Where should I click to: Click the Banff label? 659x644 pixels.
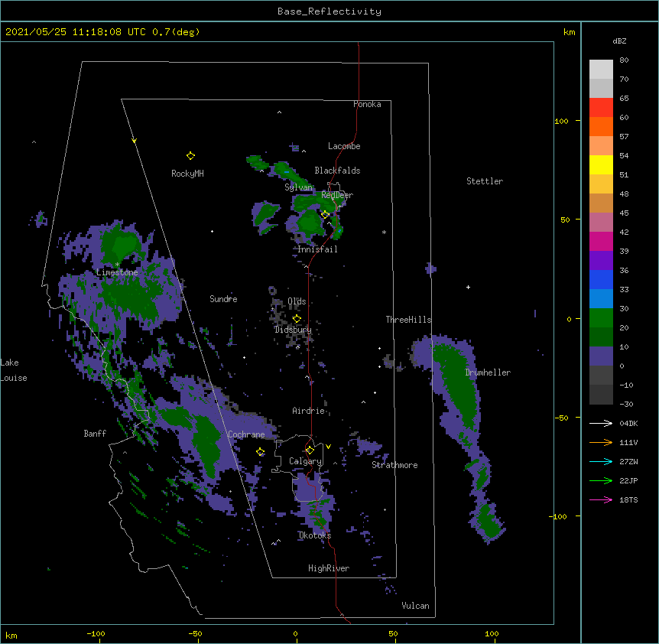point(95,434)
